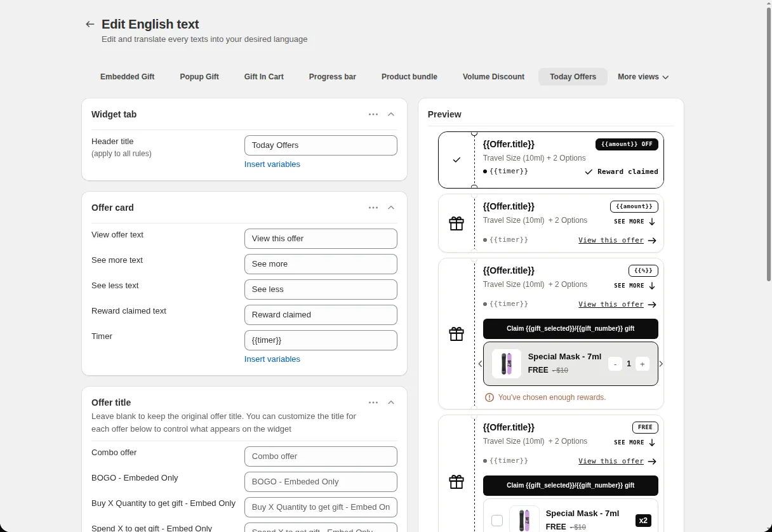Click Insert variables under the Timer field
The width and height of the screenshot is (772, 532).
pos(272,359)
